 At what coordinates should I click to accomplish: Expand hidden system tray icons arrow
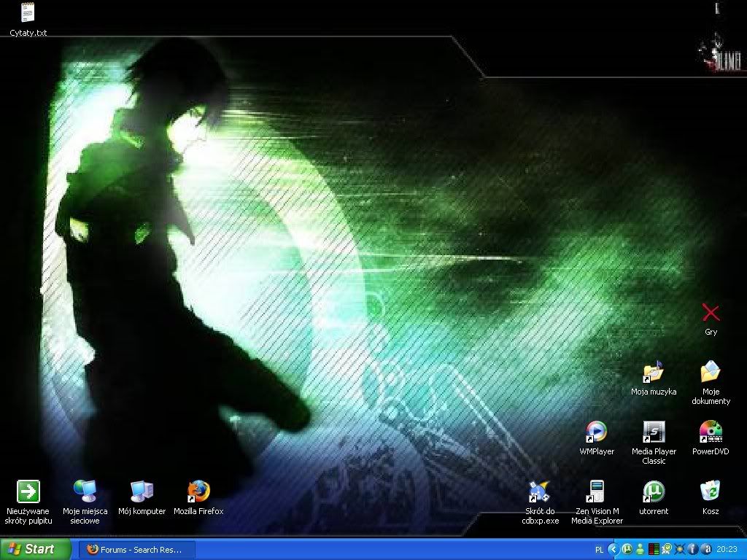pyautogui.click(x=614, y=549)
